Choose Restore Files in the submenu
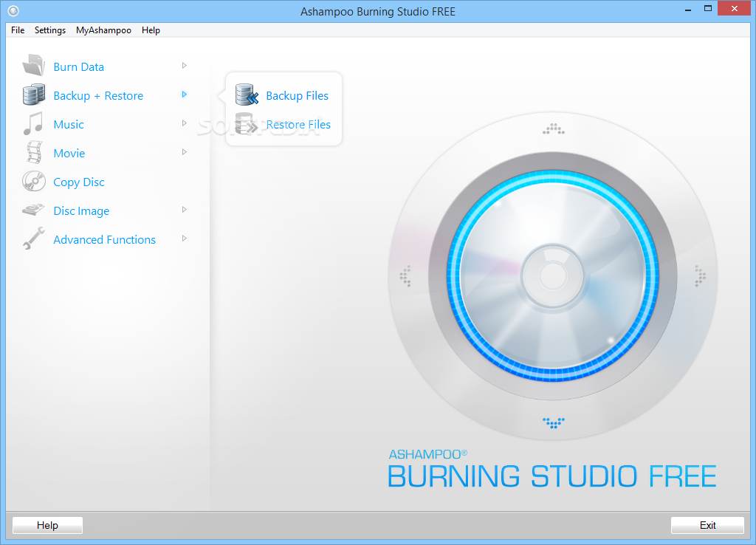 click(298, 124)
